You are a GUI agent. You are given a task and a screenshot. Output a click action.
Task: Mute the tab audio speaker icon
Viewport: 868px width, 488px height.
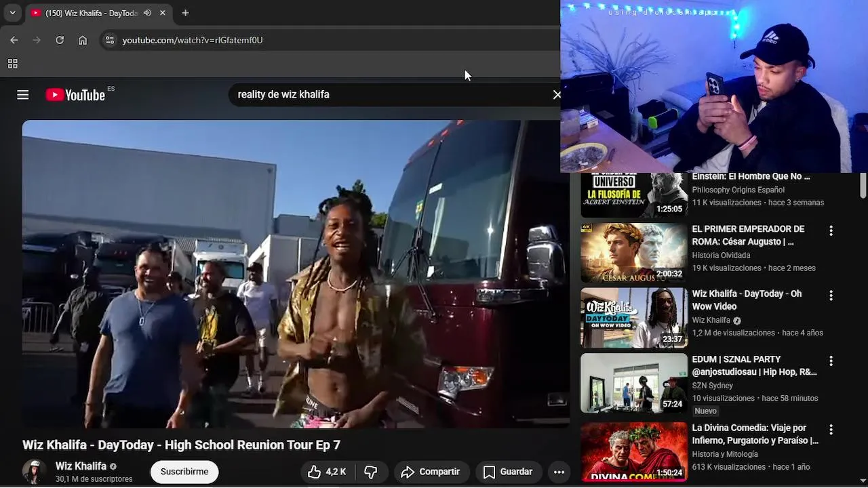[x=147, y=13]
